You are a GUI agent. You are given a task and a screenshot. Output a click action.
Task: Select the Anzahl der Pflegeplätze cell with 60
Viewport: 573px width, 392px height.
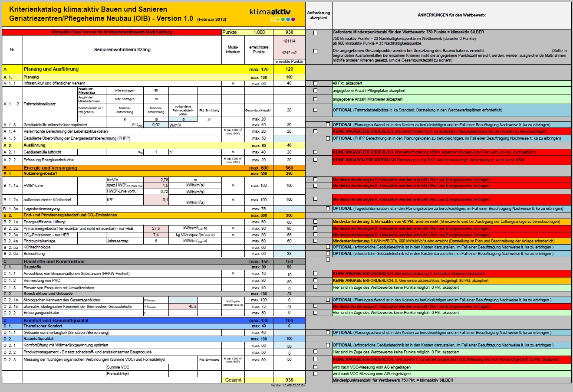point(156,91)
